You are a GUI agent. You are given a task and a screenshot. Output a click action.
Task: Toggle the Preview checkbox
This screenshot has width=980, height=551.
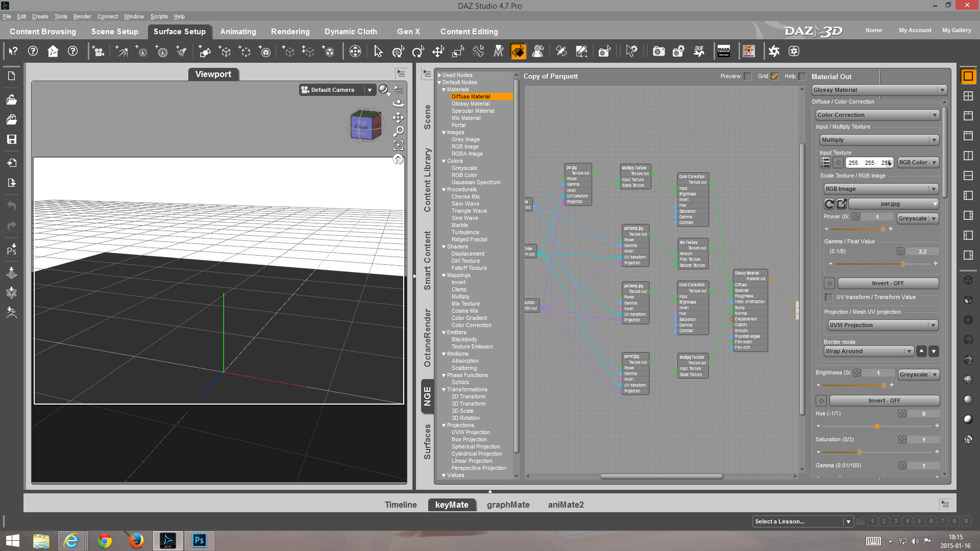coord(748,77)
